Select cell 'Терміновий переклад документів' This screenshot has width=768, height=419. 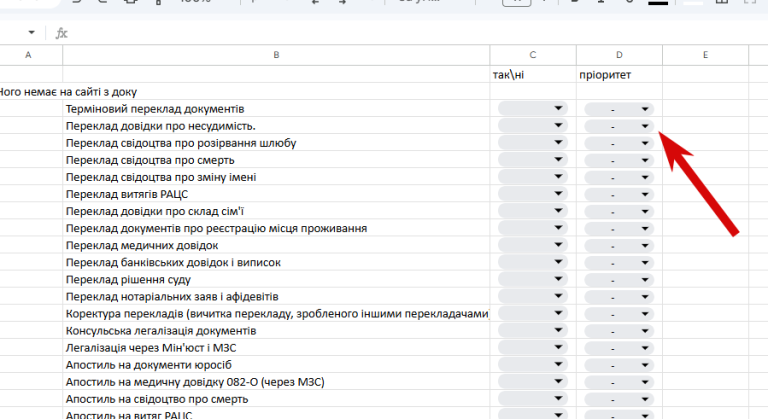coord(276,108)
